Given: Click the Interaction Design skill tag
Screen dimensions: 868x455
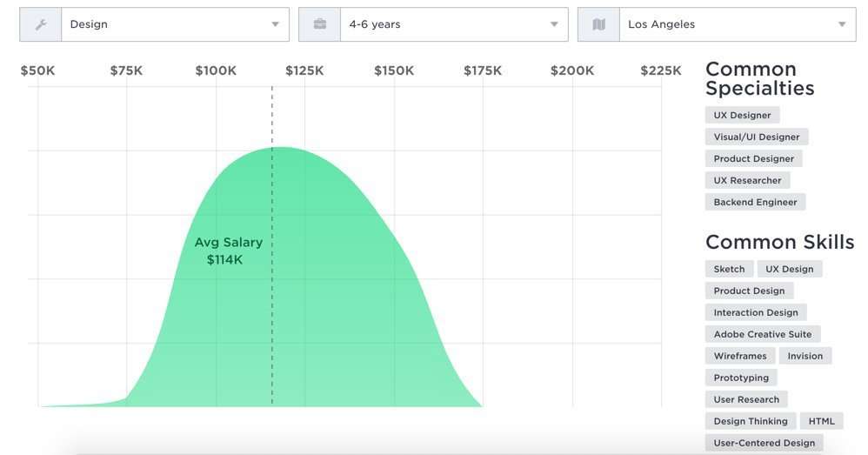Looking at the screenshot, I should click(x=756, y=312).
